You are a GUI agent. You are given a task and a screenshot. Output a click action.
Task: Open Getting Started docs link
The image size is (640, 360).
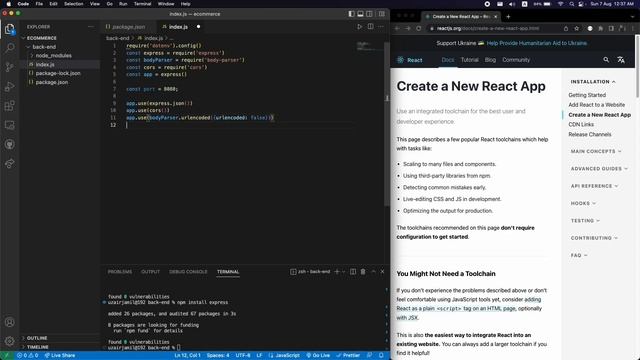pos(587,95)
